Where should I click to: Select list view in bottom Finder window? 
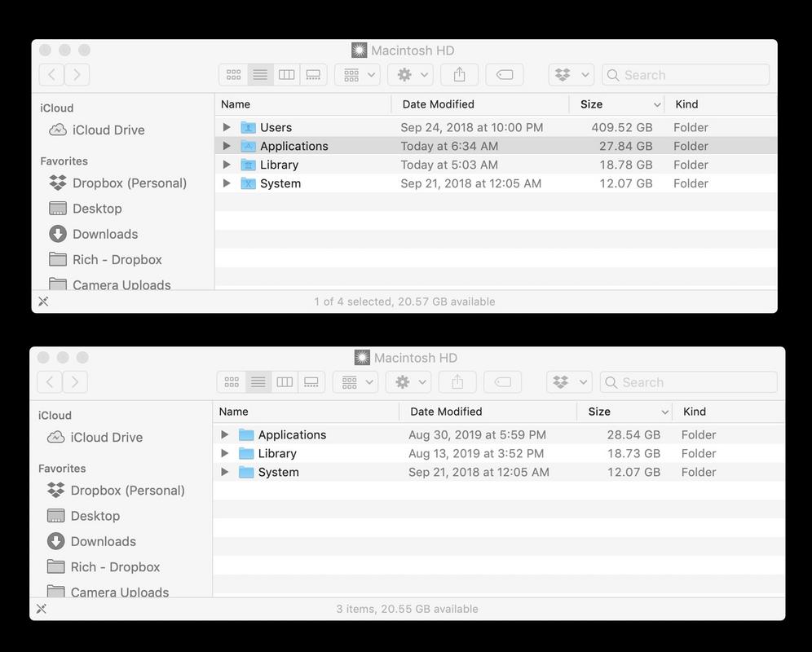(258, 382)
